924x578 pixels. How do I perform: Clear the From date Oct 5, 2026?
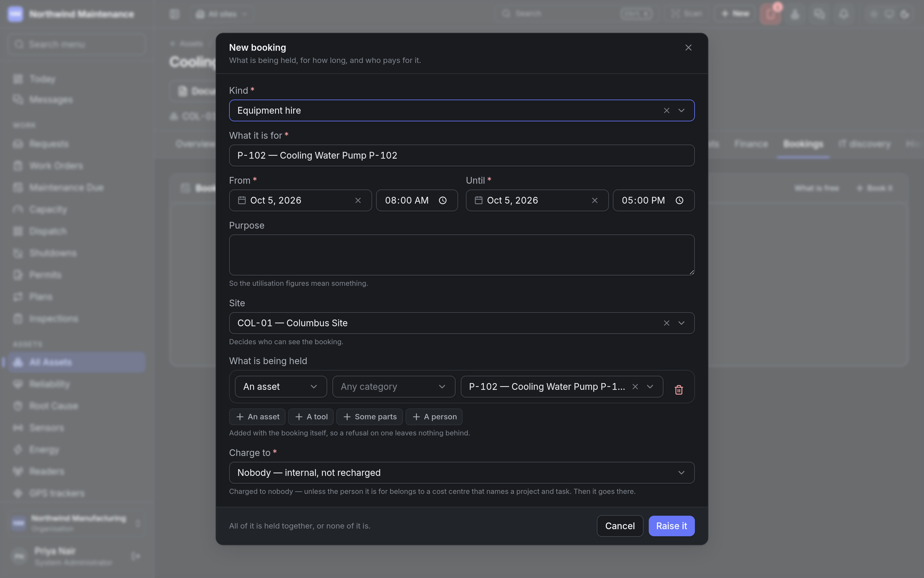(x=358, y=200)
